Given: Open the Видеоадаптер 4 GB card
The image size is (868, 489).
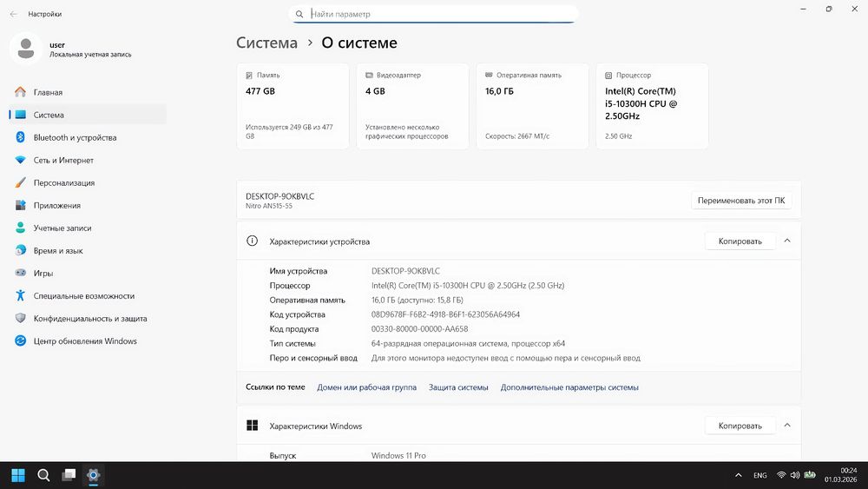Looking at the screenshot, I should pos(412,106).
